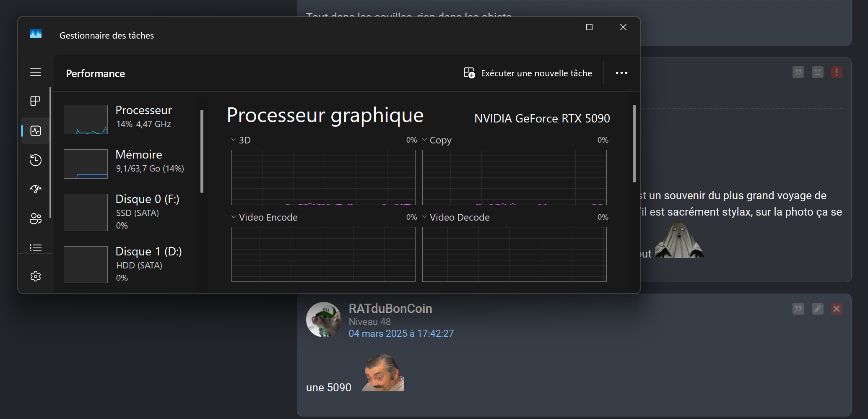Click the ghost sticker in forum post
The height and width of the screenshot is (419, 868).
click(x=679, y=239)
